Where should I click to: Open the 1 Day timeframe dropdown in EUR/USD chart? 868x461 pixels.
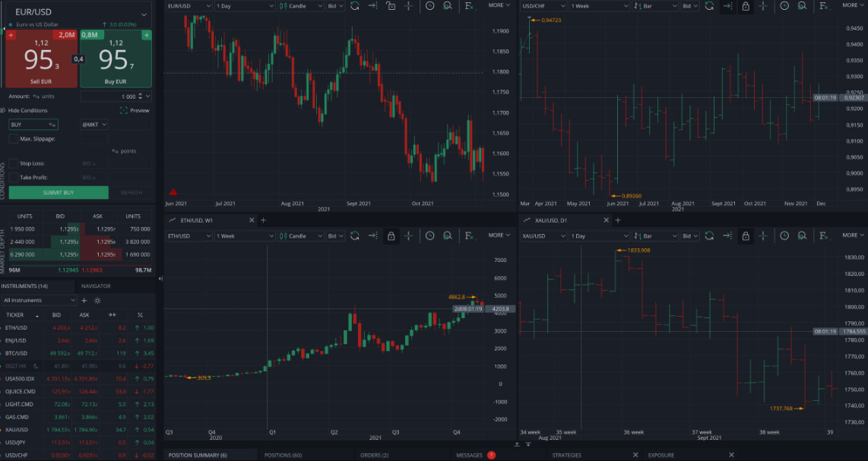(245, 5)
